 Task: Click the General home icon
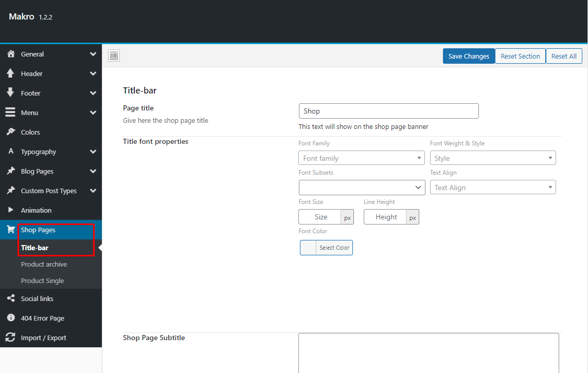(x=11, y=54)
